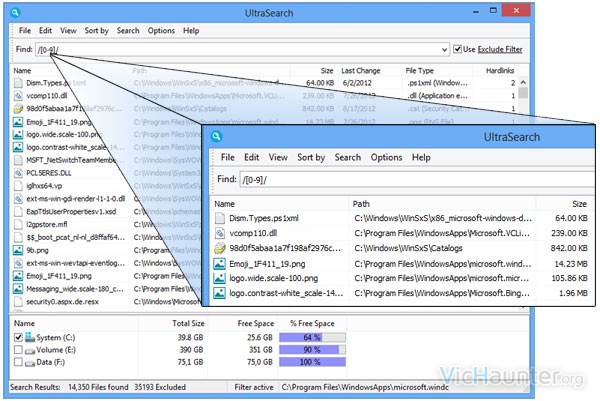Uncheck the System (C:) drive checkbox

(x=18, y=337)
